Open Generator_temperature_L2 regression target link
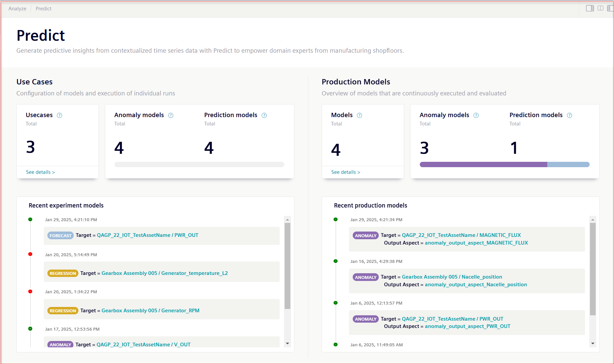The image size is (614, 364). click(165, 273)
